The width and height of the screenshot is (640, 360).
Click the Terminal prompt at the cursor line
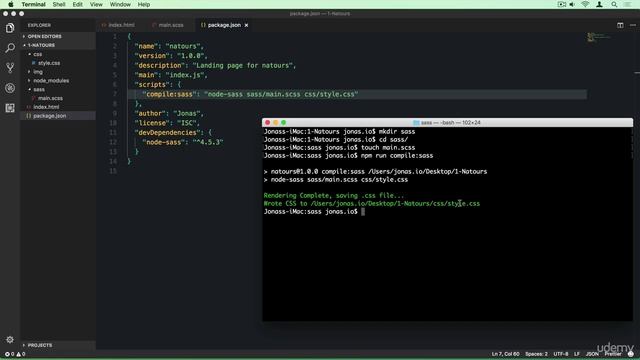314,211
